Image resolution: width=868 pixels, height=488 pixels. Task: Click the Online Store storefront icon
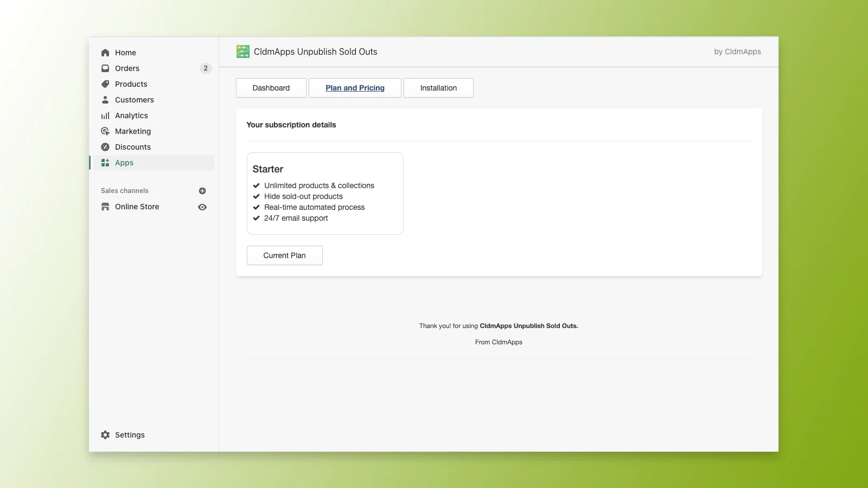[x=105, y=207]
